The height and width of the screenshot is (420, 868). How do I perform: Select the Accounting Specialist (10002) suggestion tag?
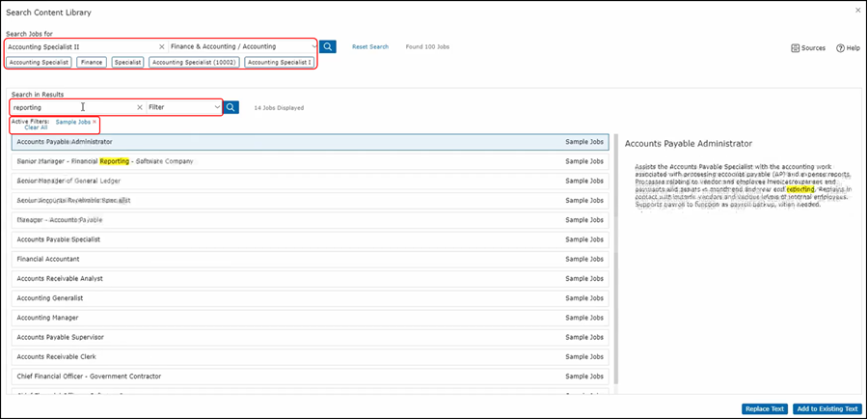[x=193, y=62]
